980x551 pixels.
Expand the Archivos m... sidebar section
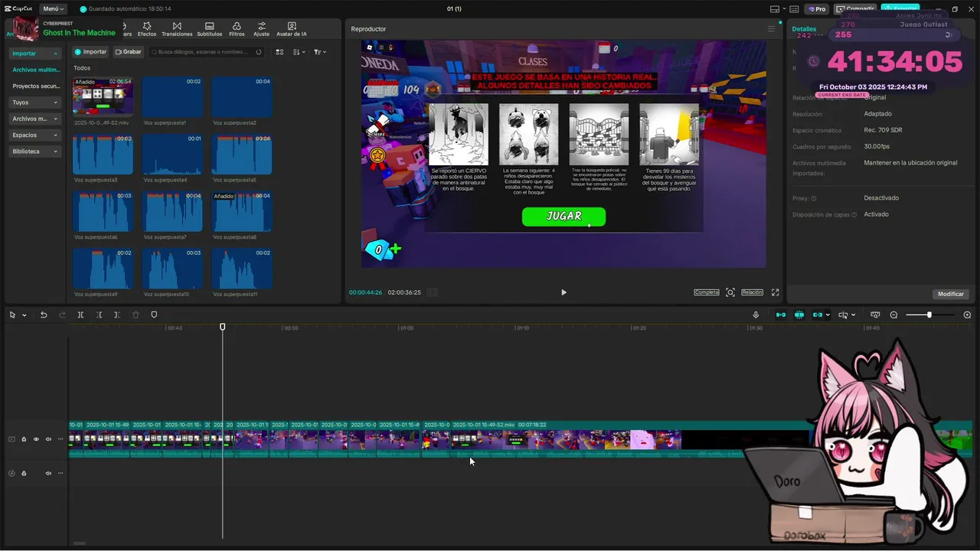(35, 119)
